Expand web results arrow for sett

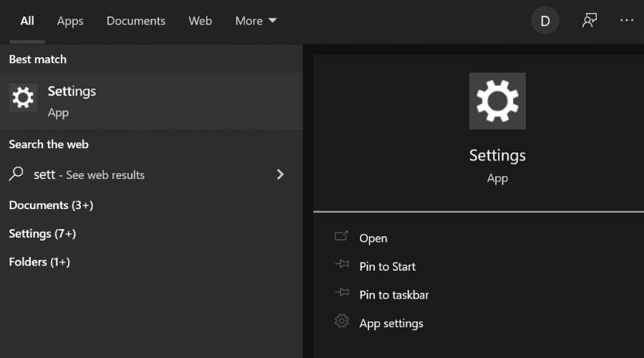tap(280, 174)
